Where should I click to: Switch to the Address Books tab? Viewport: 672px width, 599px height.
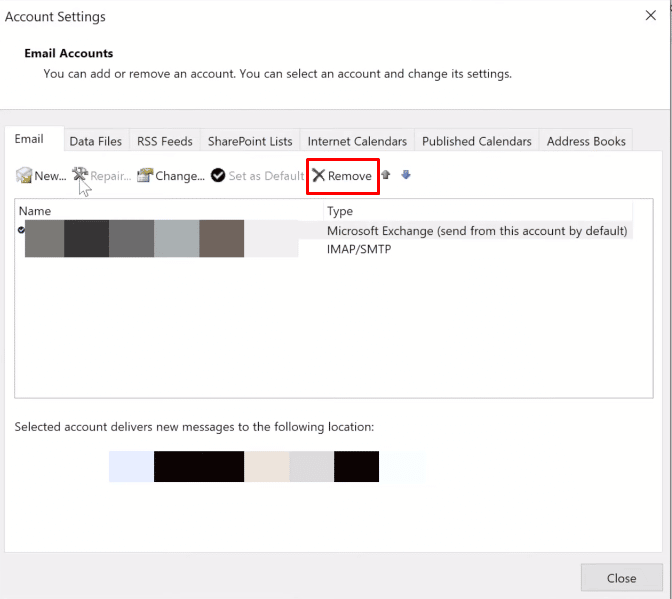pos(586,141)
